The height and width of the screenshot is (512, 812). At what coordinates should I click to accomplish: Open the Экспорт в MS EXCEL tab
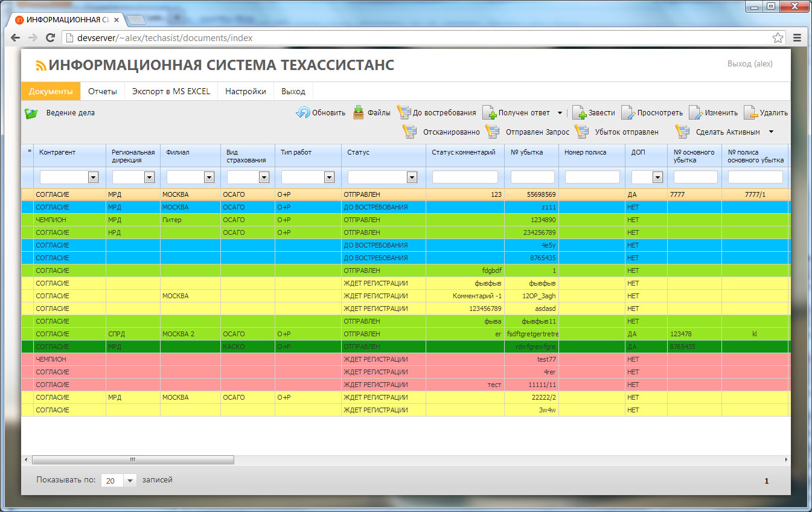(x=171, y=91)
